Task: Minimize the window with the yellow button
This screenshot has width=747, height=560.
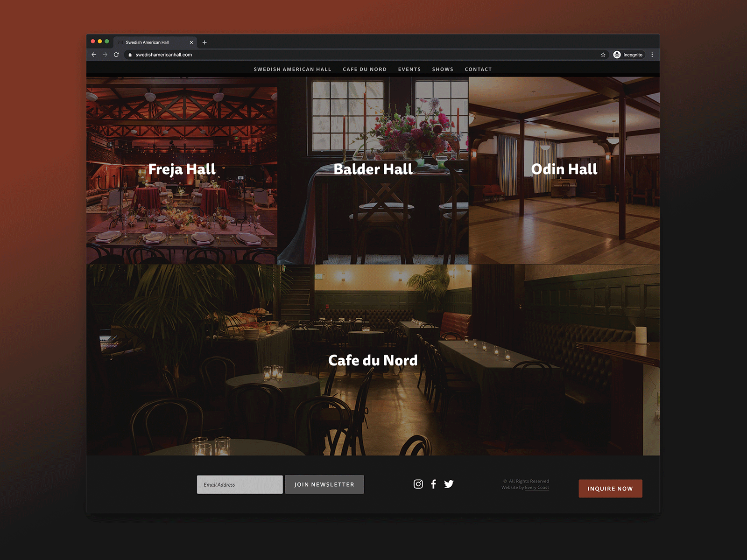Action: [x=100, y=42]
